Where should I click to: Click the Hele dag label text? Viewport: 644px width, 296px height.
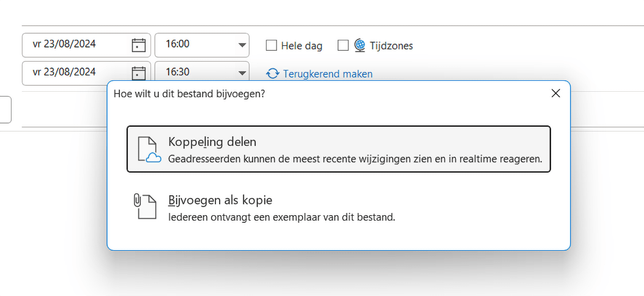[x=302, y=46]
